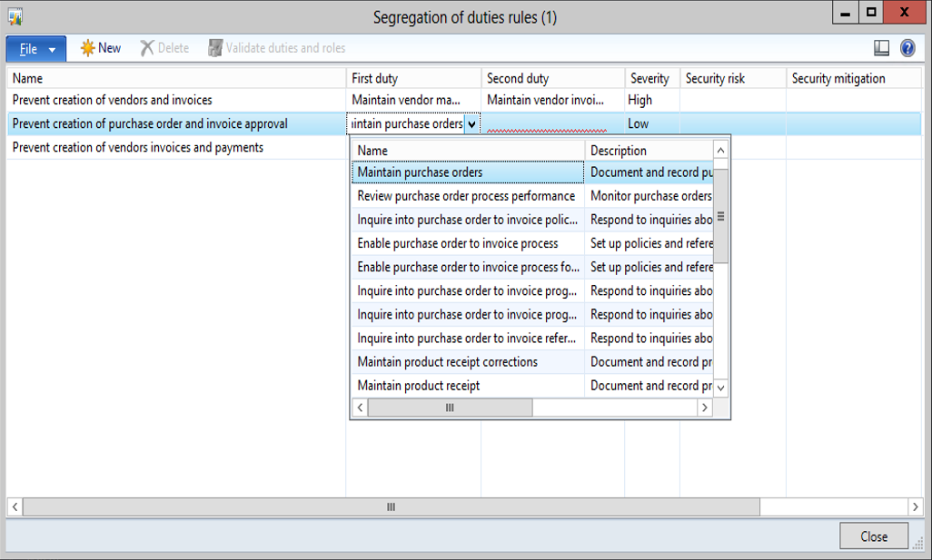Click Validate duties and roles icon
The width and height of the screenshot is (932, 560).
[215, 48]
